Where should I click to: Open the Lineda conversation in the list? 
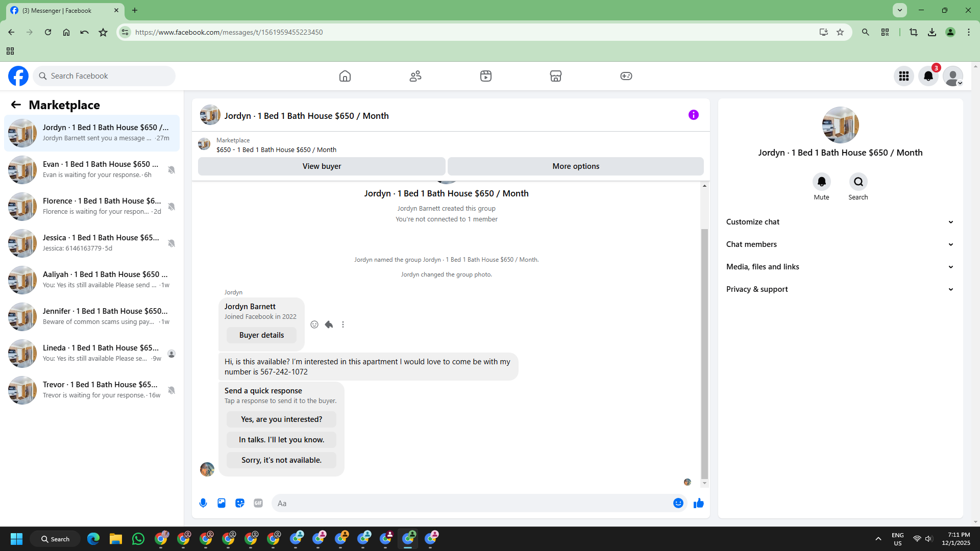point(92,354)
